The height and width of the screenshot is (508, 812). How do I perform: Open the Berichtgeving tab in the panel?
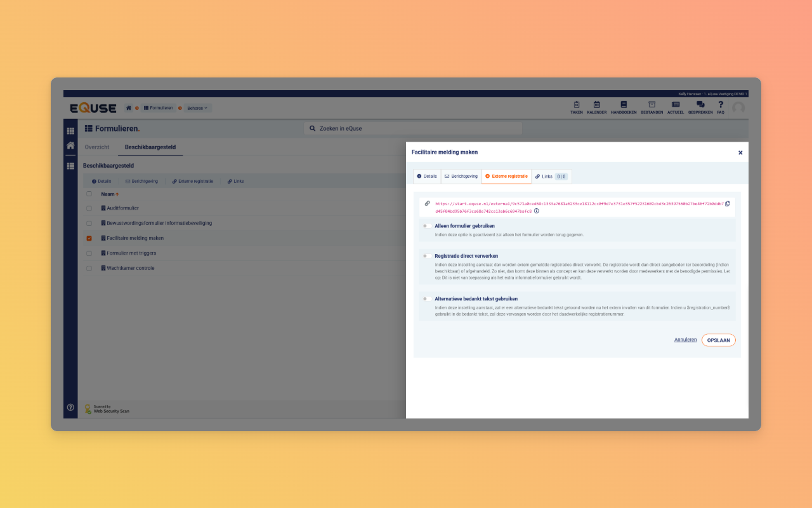tap(461, 176)
